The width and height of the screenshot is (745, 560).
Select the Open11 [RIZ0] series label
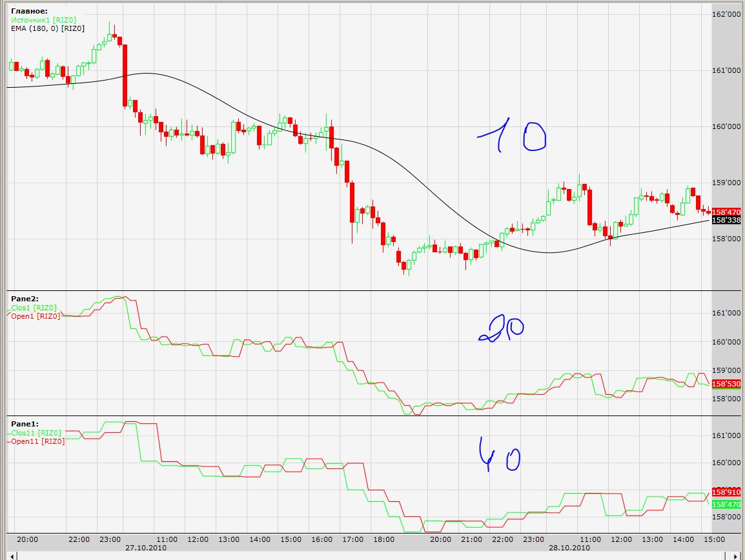click(37, 441)
